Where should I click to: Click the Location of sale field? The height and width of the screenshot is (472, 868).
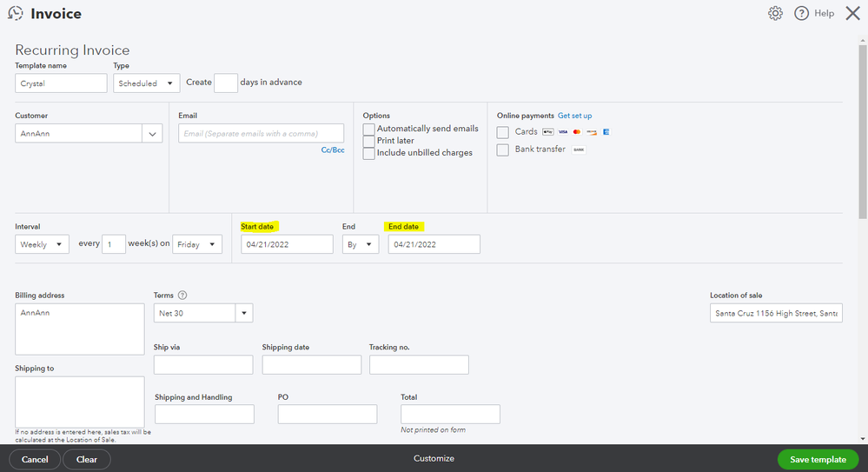tap(776, 313)
